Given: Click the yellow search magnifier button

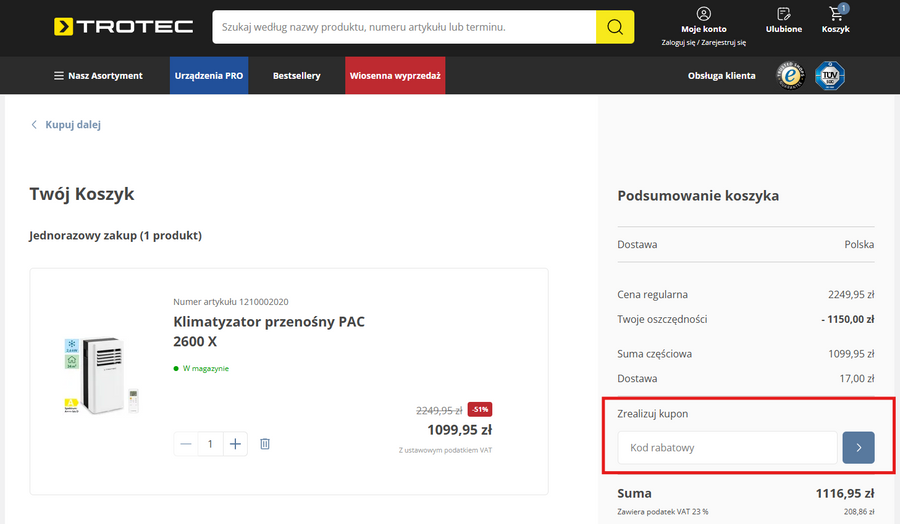Looking at the screenshot, I should click(615, 27).
